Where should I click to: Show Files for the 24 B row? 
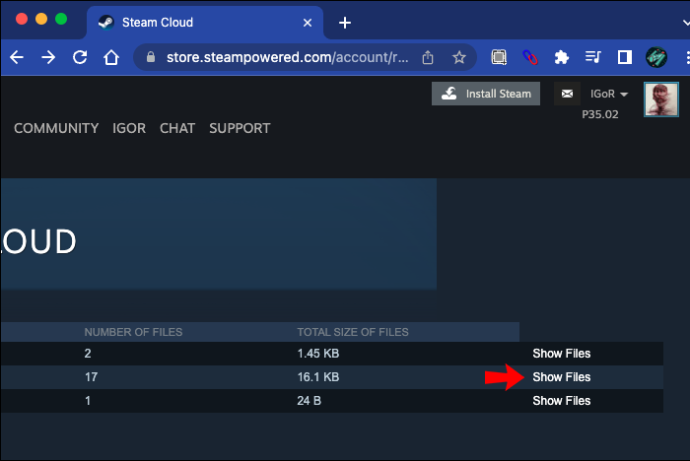(x=562, y=401)
